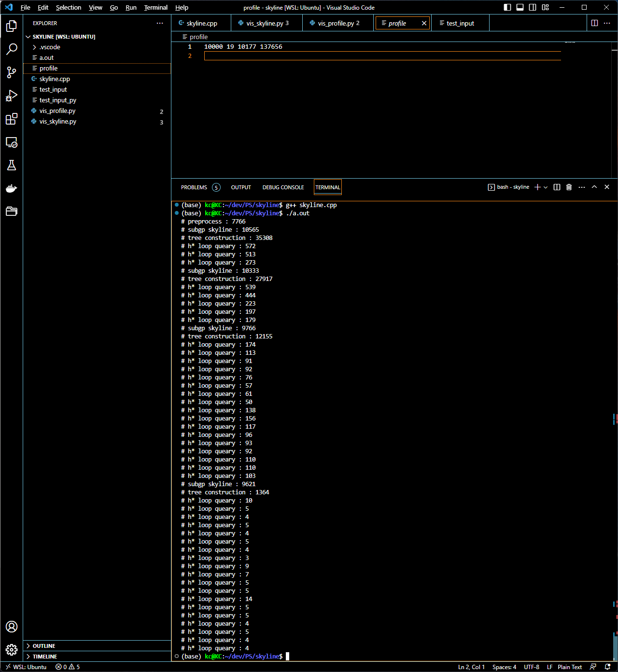
Task: Open Customize Layout icon in title bar
Action: (545, 7)
